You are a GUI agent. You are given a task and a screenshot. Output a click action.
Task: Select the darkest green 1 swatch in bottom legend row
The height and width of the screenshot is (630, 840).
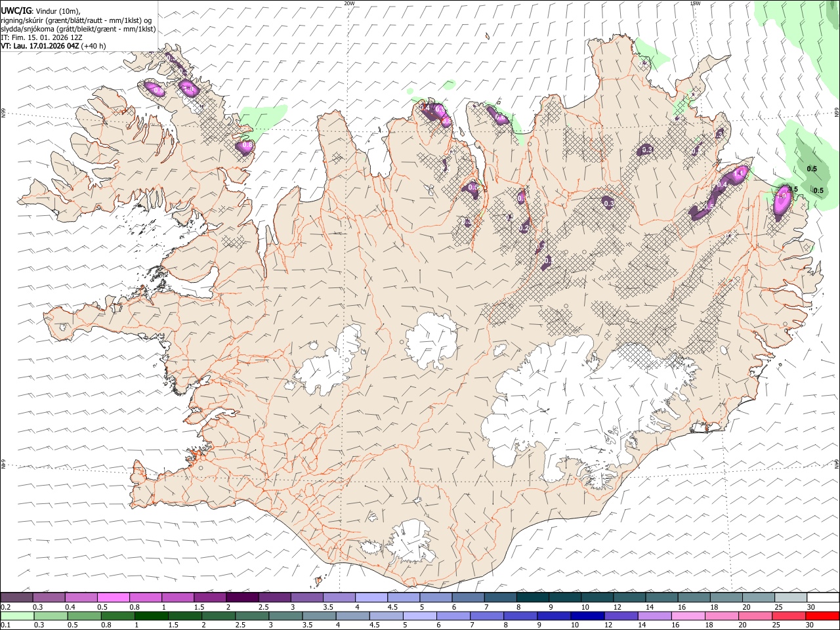coord(151,616)
